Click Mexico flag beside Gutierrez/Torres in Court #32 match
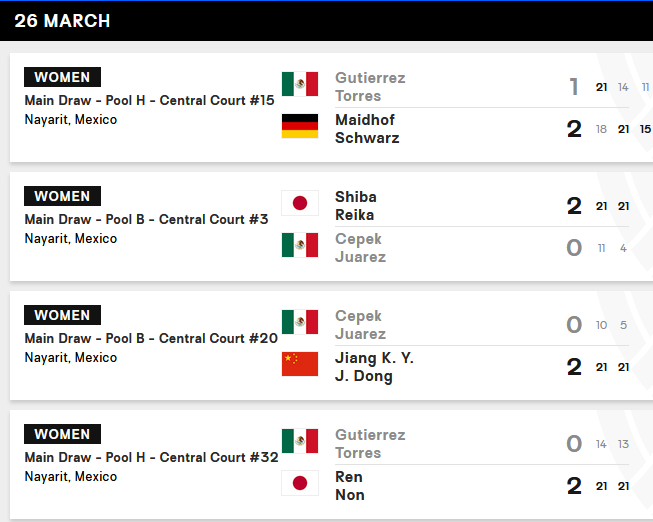Image resolution: width=653 pixels, height=522 pixels. click(x=300, y=441)
